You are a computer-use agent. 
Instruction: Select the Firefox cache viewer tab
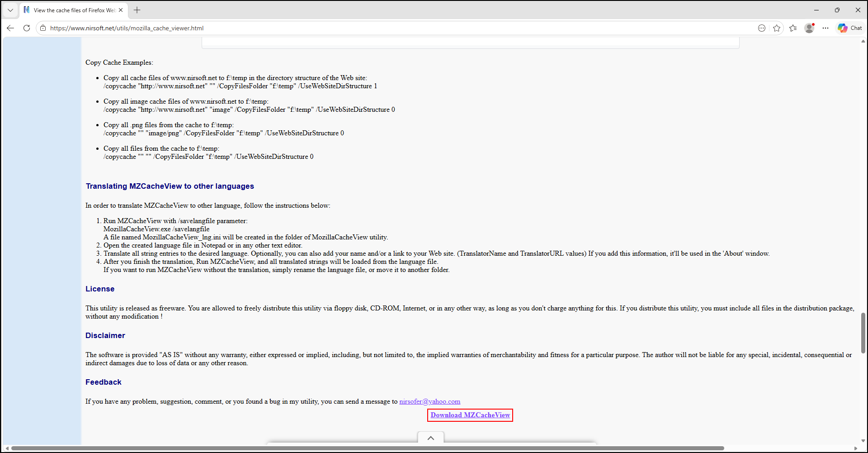pos(74,10)
